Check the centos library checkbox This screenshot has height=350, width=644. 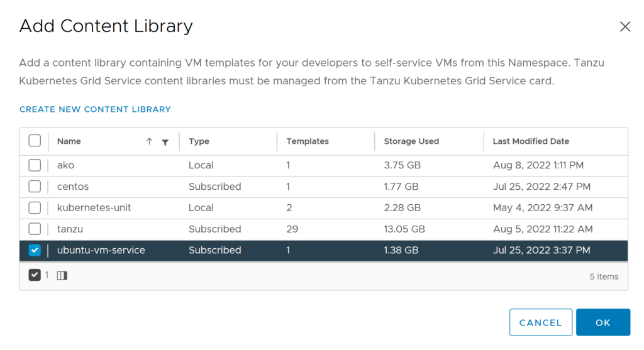point(35,187)
